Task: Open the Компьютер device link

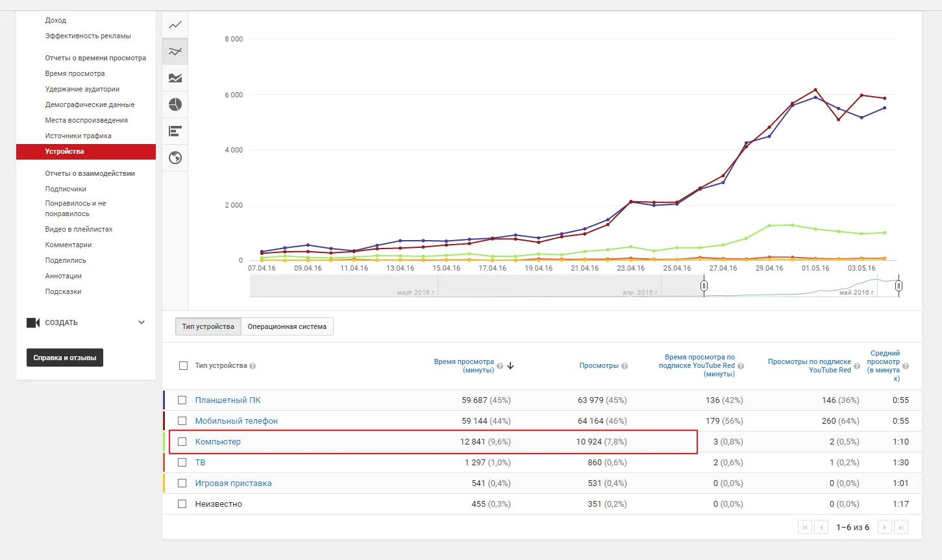Action: (x=218, y=442)
